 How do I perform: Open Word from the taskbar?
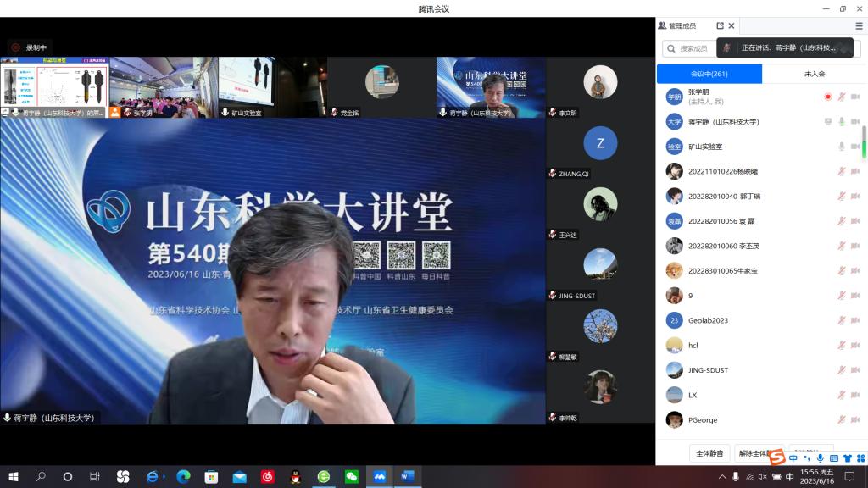[x=407, y=477]
